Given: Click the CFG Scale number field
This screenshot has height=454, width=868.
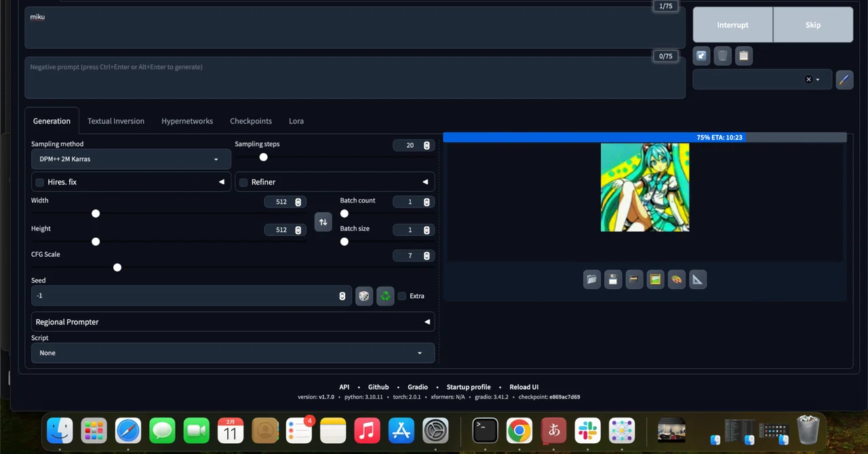Looking at the screenshot, I should (414, 255).
